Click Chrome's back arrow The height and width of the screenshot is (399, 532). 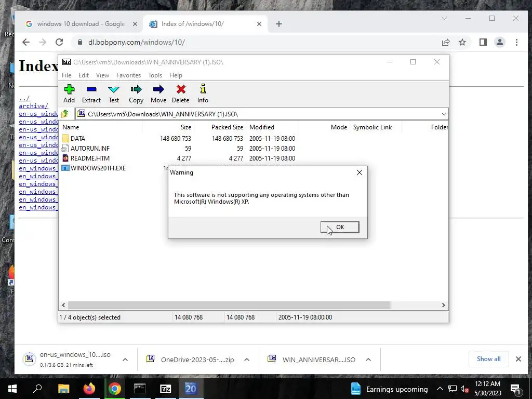click(26, 42)
